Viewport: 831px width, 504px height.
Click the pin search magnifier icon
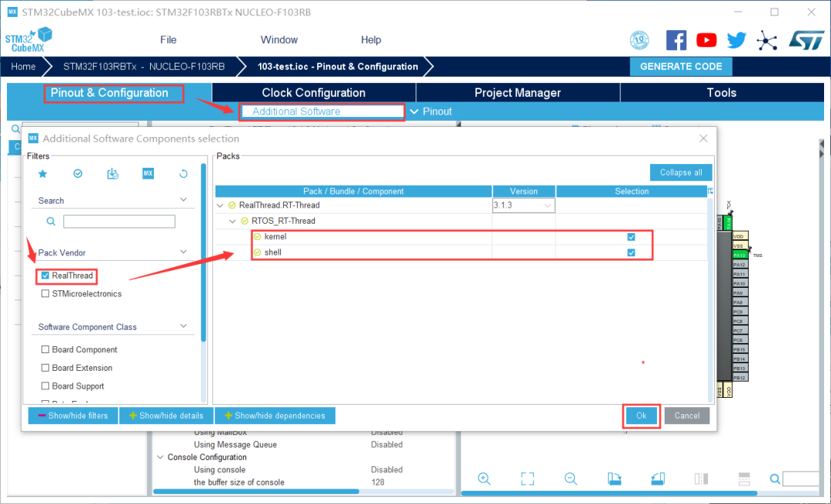(x=775, y=479)
